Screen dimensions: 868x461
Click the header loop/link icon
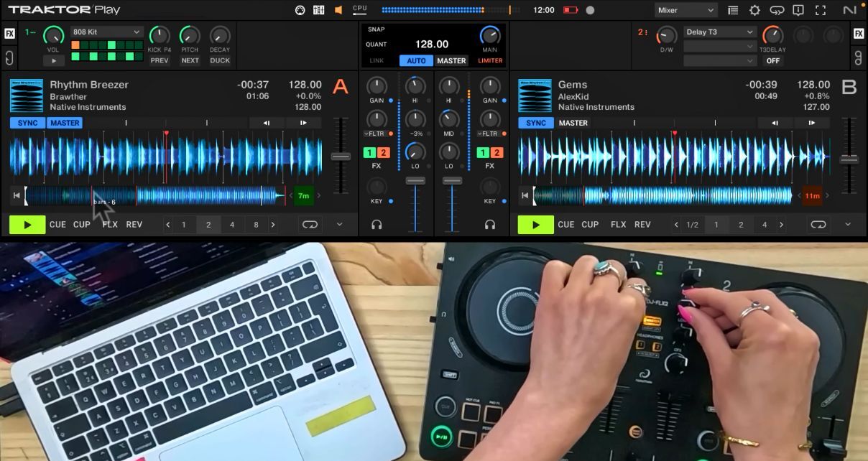coord(777,10)
